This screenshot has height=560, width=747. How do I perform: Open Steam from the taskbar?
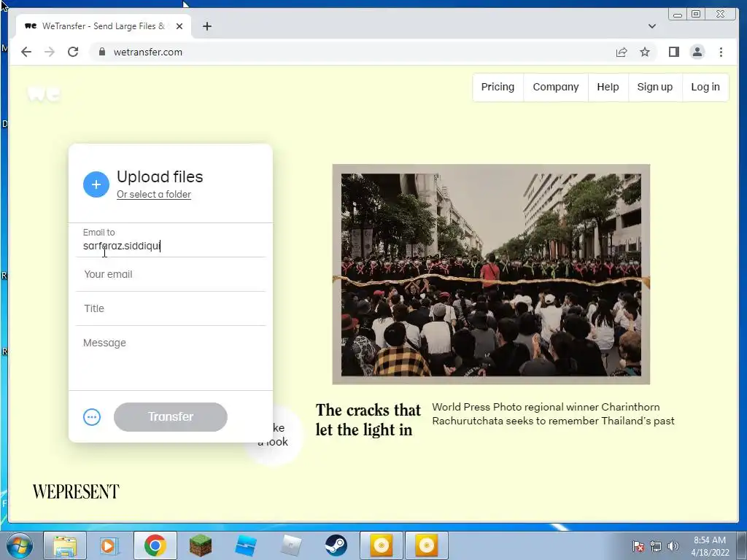(x=336, y=545)
